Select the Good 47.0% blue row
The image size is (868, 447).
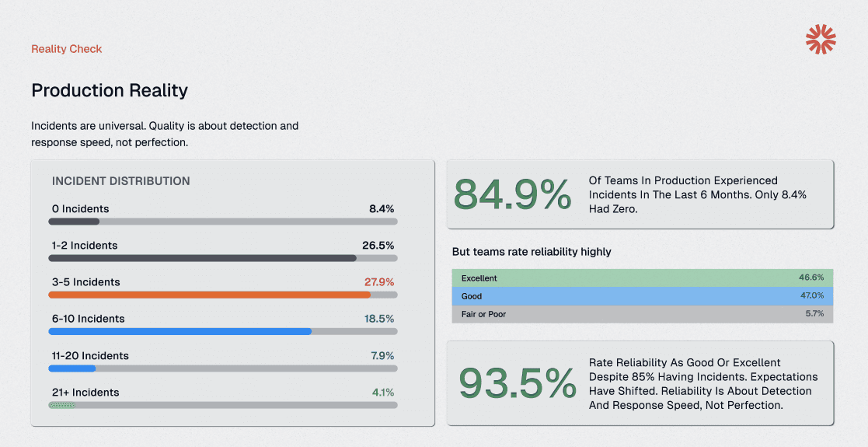pos(643,295)
